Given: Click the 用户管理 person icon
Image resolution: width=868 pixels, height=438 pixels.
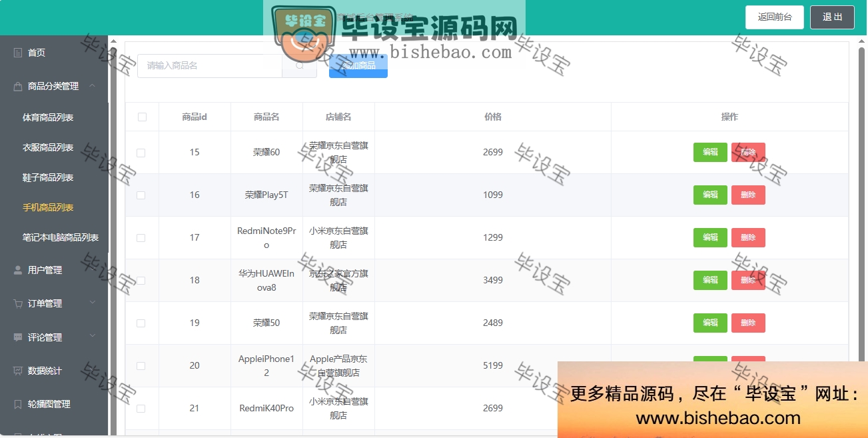Looking at the screenshot, I should pyautogui.click(x=18, y=270).
